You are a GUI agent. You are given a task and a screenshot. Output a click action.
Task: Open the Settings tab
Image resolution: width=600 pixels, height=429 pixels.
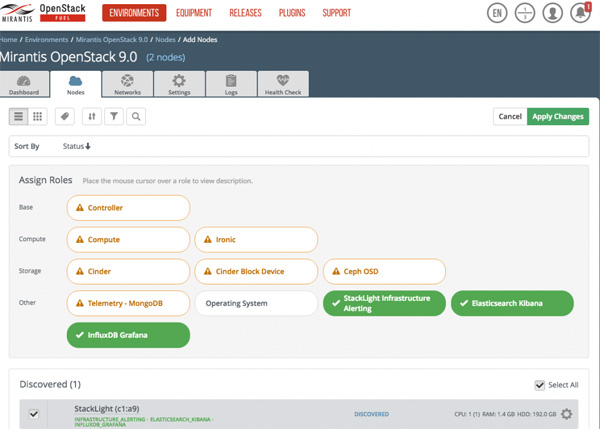click(x=179, y=84)
